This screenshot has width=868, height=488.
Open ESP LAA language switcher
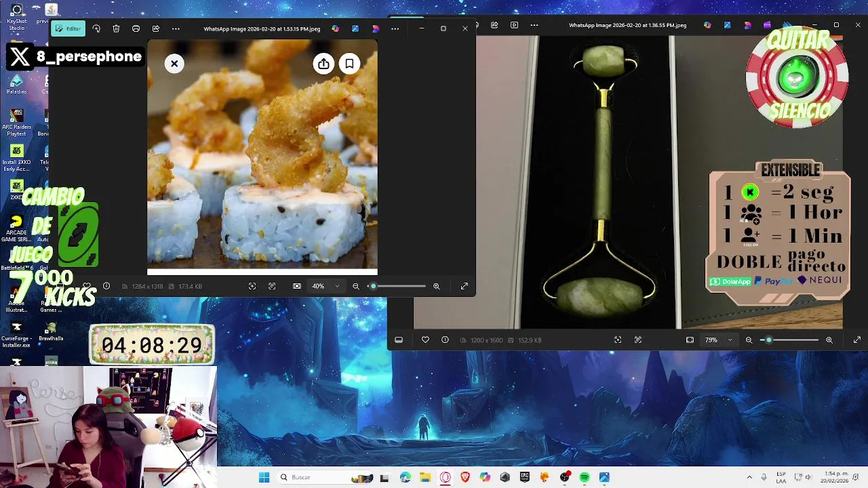point(781,477)
